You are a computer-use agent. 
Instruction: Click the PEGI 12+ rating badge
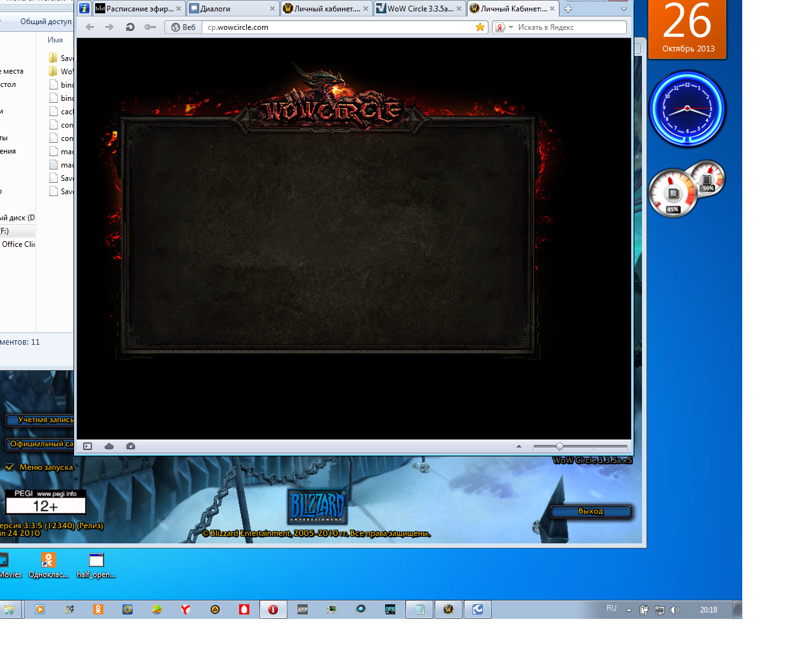46,501
